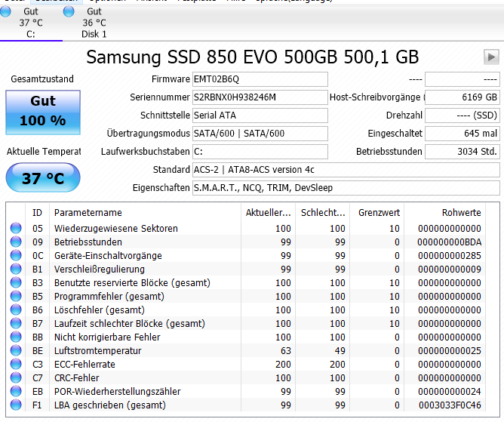Click the 37 °C temperature button

click(x=43, y=177)
